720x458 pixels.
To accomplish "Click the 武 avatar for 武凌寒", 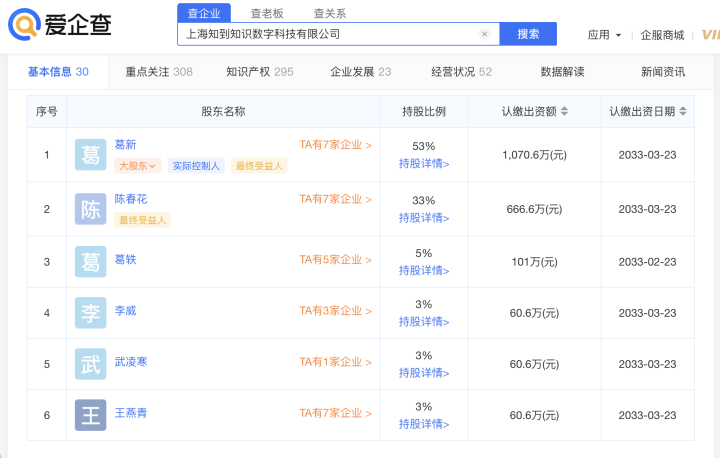I will pos(90,363).
